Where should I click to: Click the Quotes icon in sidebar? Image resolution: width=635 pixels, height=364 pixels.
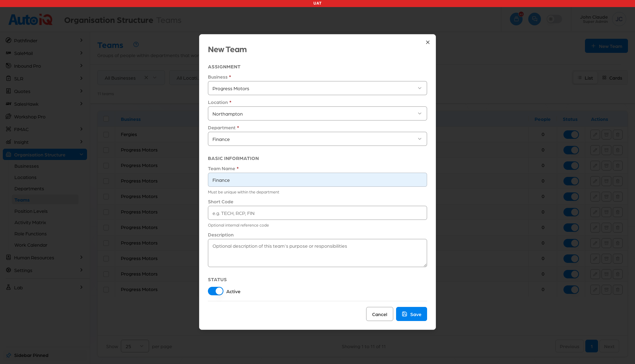8,91
